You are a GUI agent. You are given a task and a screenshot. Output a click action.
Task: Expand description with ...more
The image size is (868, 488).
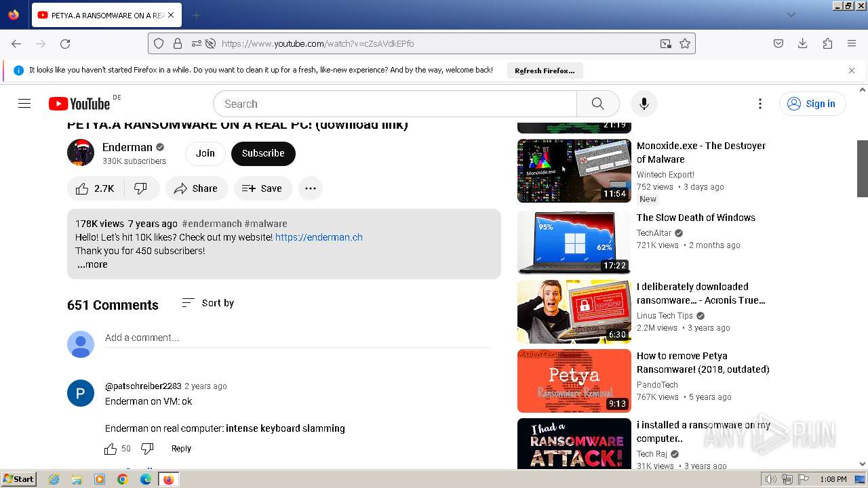[92, 264]
